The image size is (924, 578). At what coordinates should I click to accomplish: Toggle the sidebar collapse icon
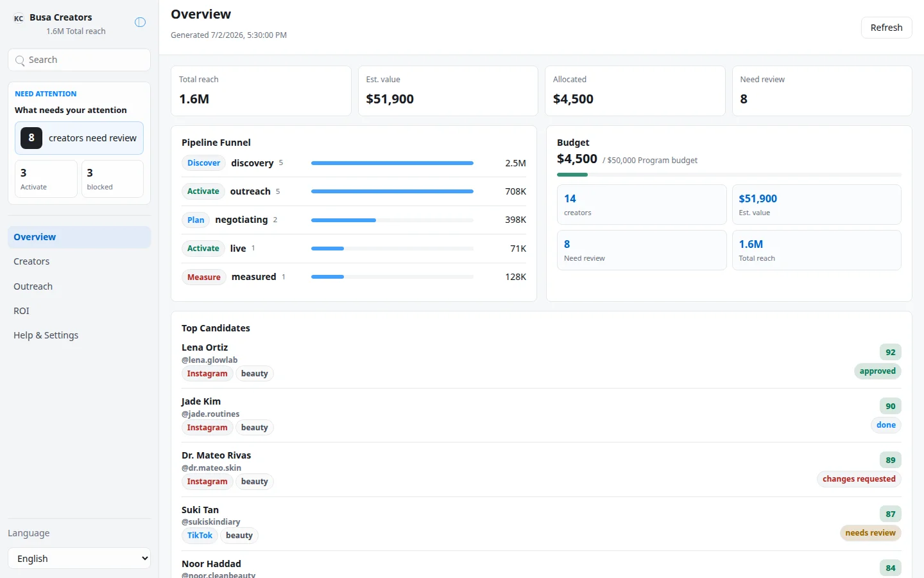pos(140,22)
